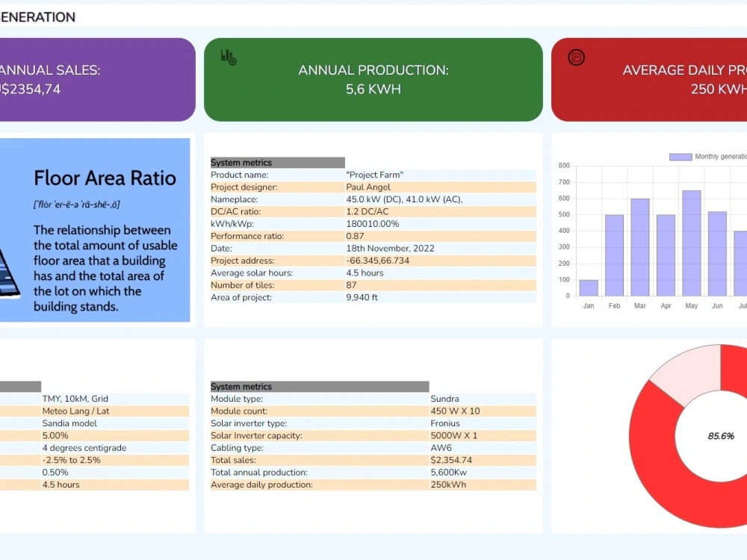Click the May bar in the generation chart
Image resolution: width=747 pixels, height=560 pixels.
pyautogui.click(x=692, y=246)
